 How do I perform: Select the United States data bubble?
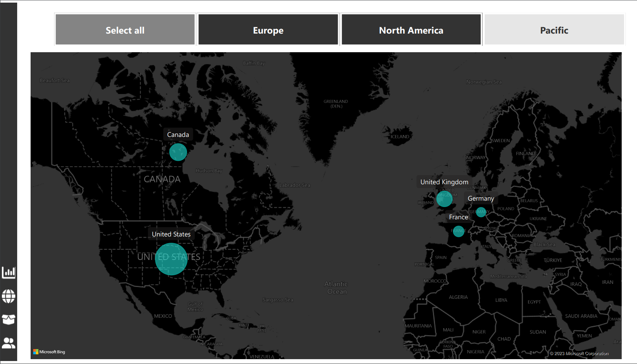(171, 259)
